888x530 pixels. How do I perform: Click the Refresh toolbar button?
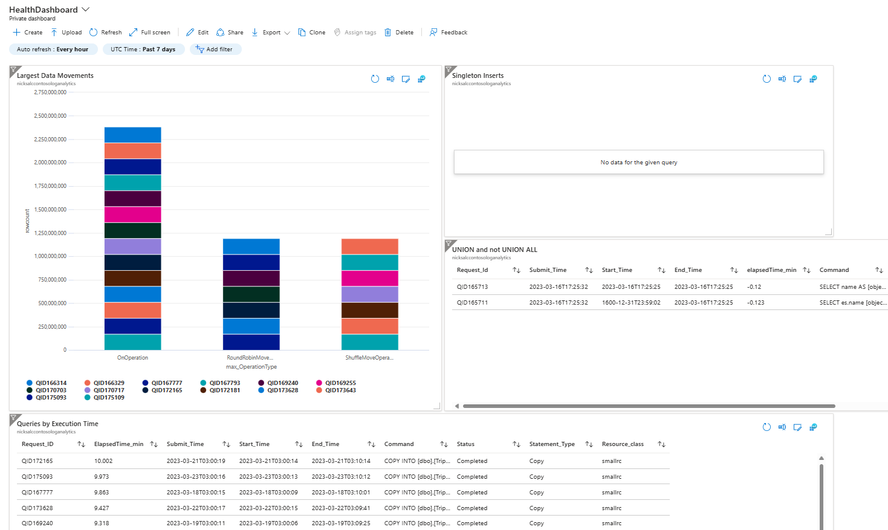(105, 32)
